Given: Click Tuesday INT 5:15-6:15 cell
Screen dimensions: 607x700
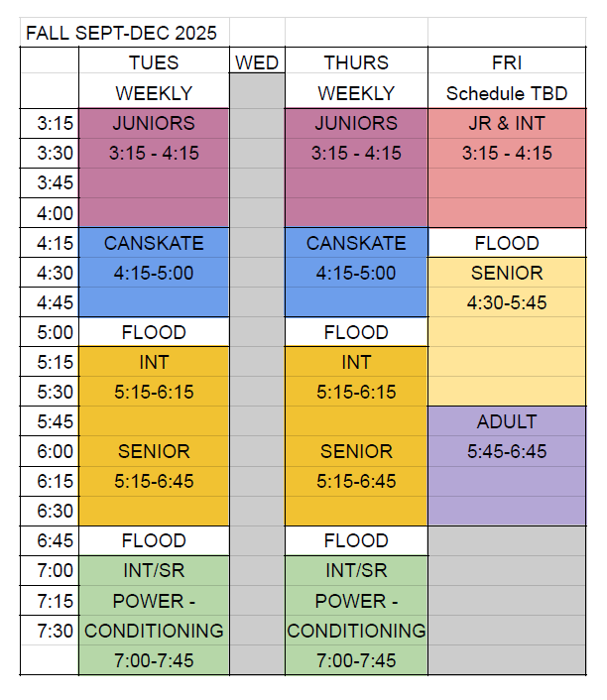Looking at the screenshot, I should click(x=154, y=377).
